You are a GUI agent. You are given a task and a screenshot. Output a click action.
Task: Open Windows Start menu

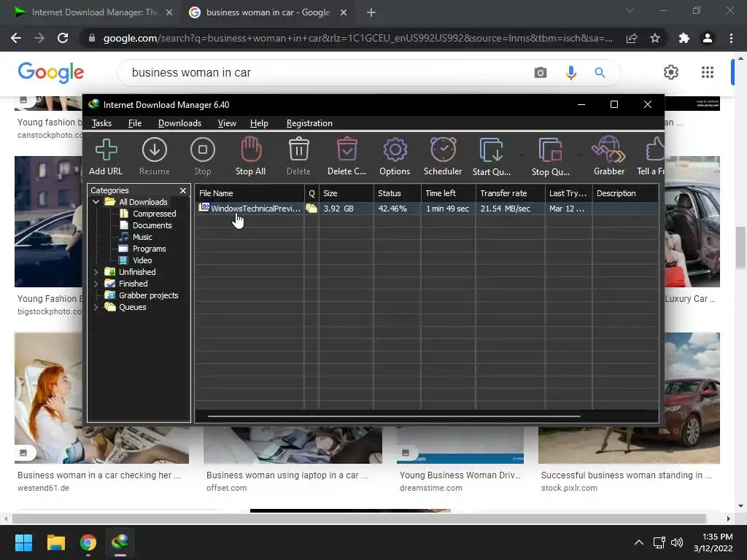tap(24, 542)
